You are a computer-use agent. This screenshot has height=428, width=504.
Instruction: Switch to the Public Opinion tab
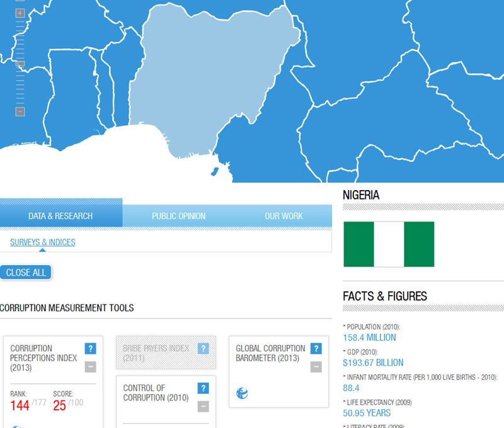tap(178, 216)
